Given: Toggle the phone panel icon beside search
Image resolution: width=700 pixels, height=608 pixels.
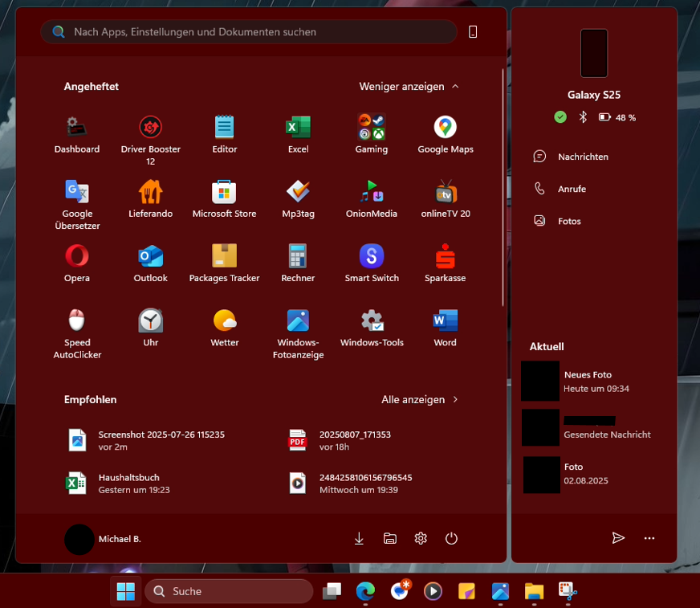Looking at the screenshot, I should tap(473, 31).
